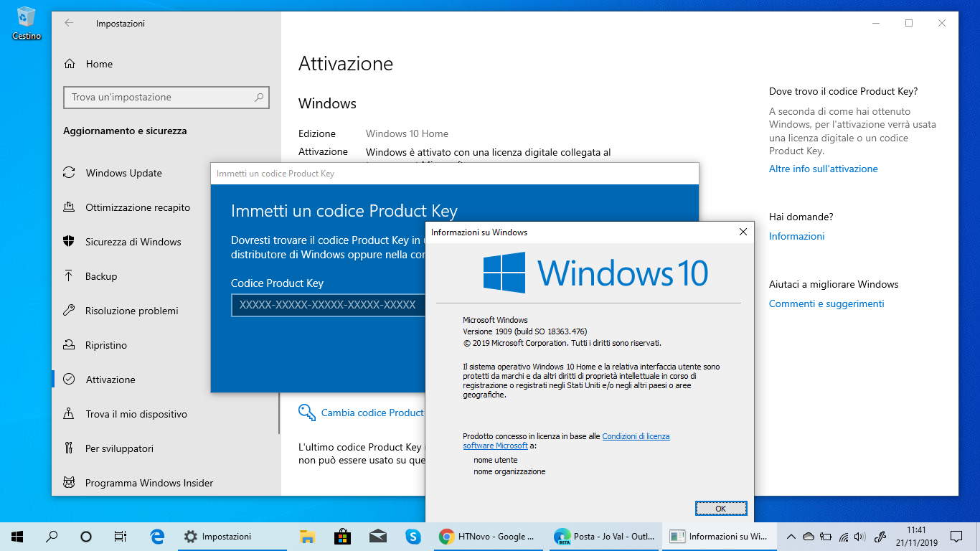980x551 pixels.
Task: Focus the Trova un'impostazione search box
Action: pos(166,97)
